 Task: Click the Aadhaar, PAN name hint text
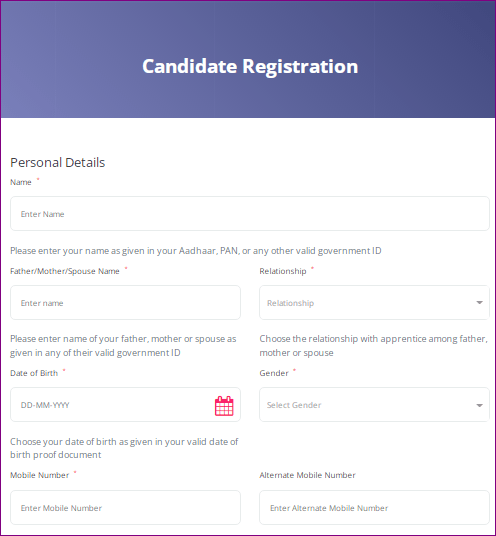click(196, 251)
